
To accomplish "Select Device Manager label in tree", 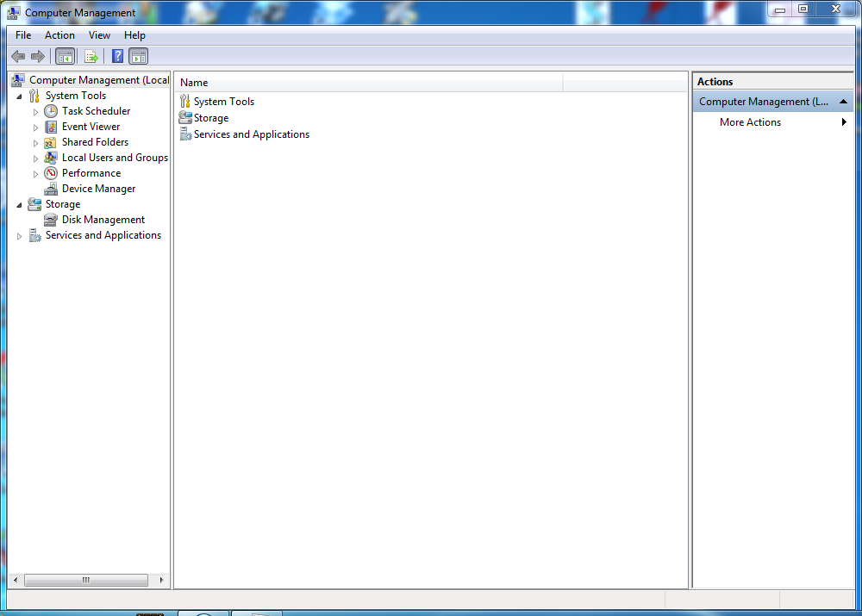I will pos(98,189).
